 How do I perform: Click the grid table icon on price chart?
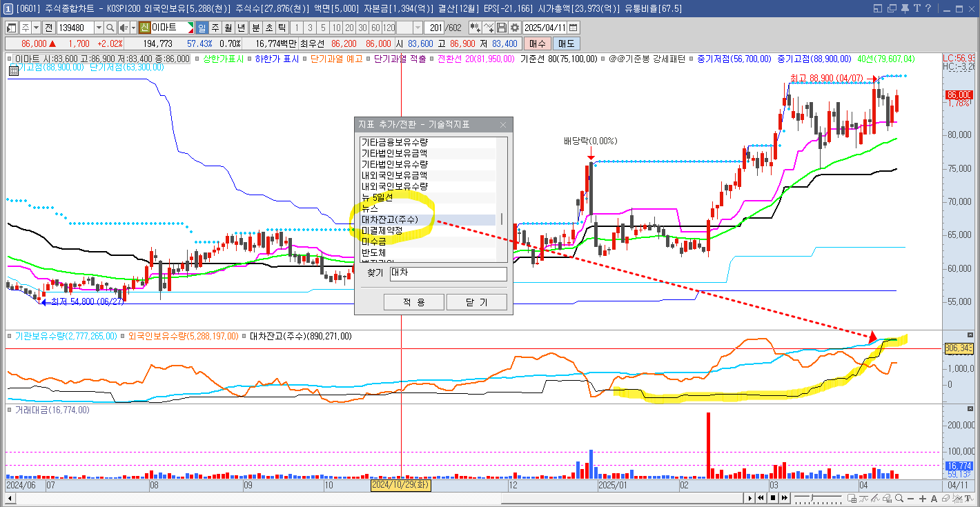tap(14, 70)
